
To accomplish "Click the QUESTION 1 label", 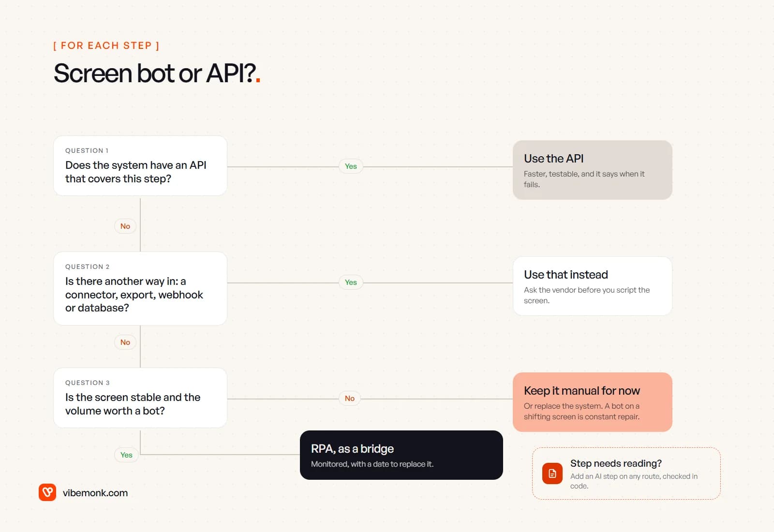I will (x=87, y=151).
